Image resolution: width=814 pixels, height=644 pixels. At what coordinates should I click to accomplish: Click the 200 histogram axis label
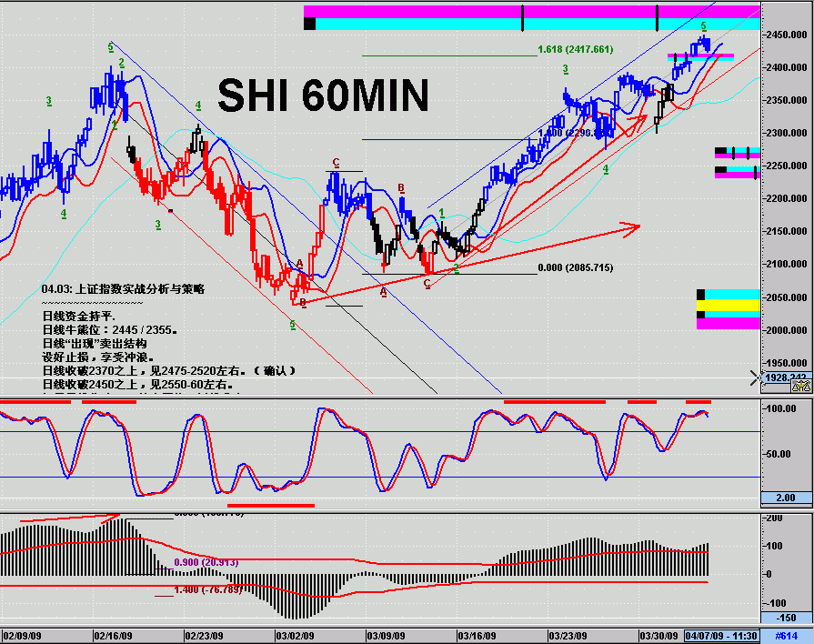click(774, 518)
